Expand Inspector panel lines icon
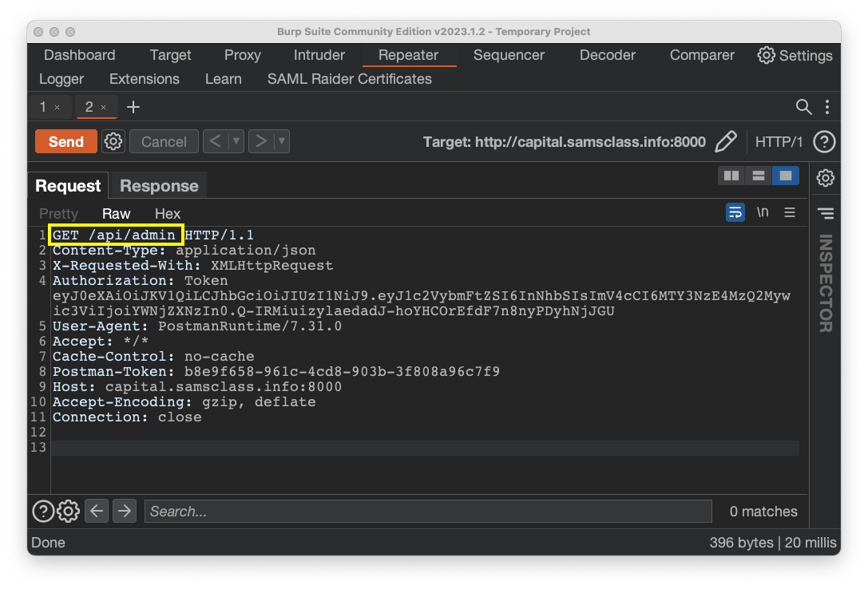868x589 pixels. (x=826, y=213)
